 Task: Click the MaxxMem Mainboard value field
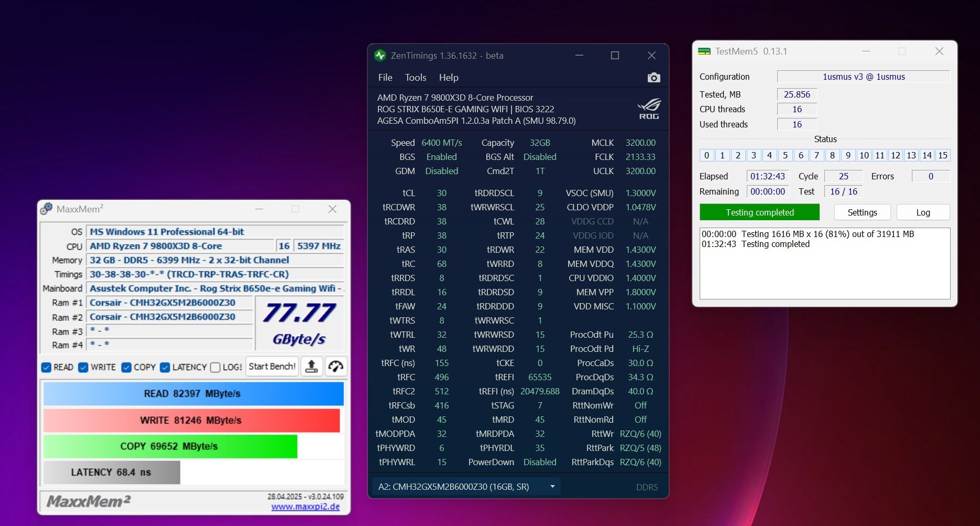point(215,288)
